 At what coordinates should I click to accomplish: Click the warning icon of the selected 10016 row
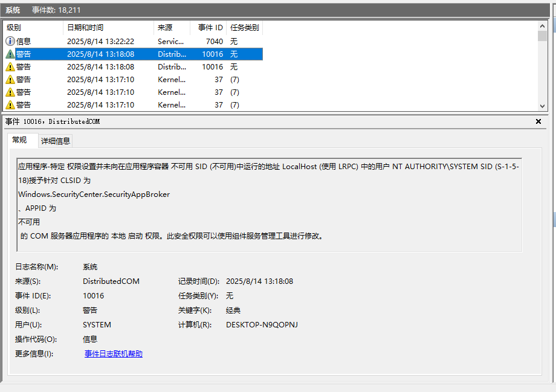[x=10, y=54]
